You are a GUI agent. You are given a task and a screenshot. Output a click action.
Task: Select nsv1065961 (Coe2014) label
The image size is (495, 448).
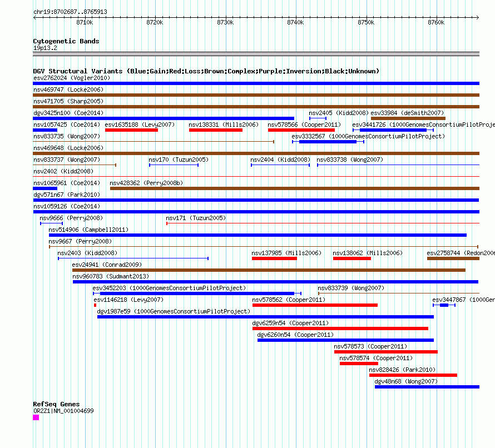point(67,183)
